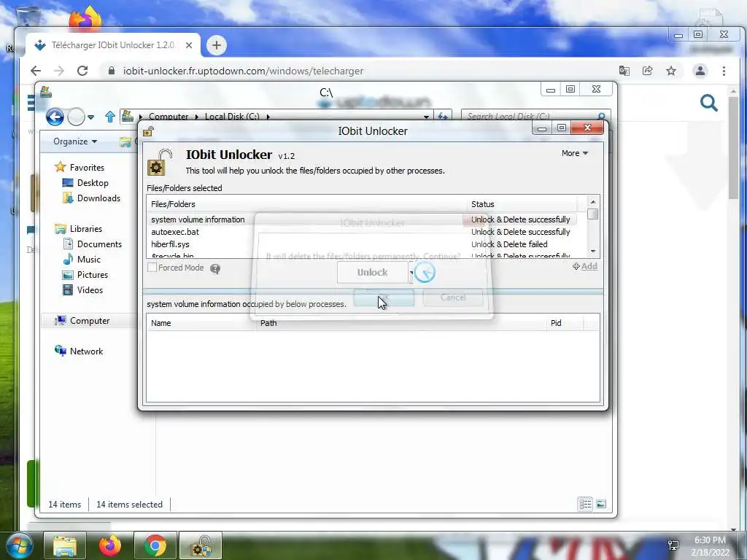Screen dimensions: 747x560
Task: Sort the process list by Name
Action: [x=201, y=323]
